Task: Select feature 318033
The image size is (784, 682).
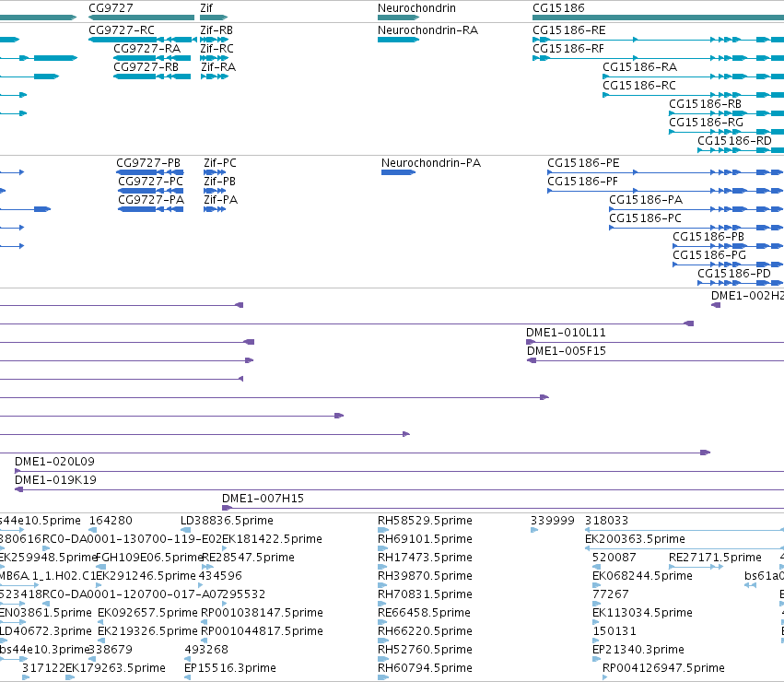Action: pos(606,521)
